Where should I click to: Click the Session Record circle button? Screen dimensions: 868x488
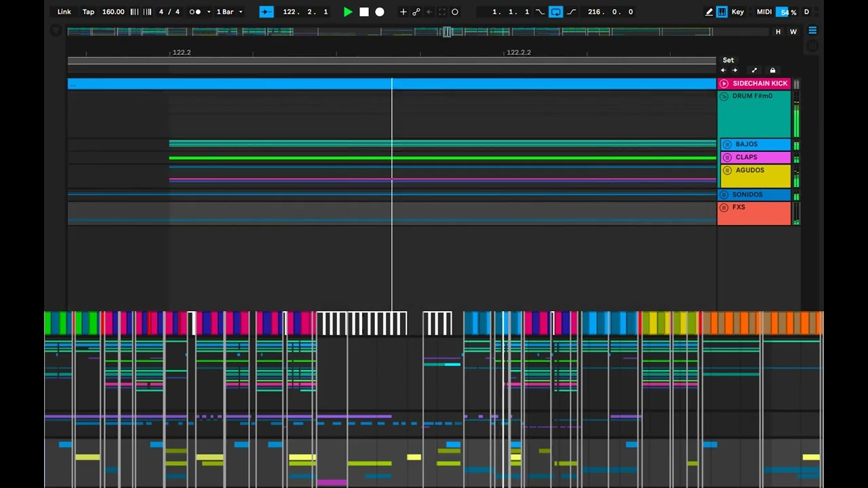click(455, 12)
